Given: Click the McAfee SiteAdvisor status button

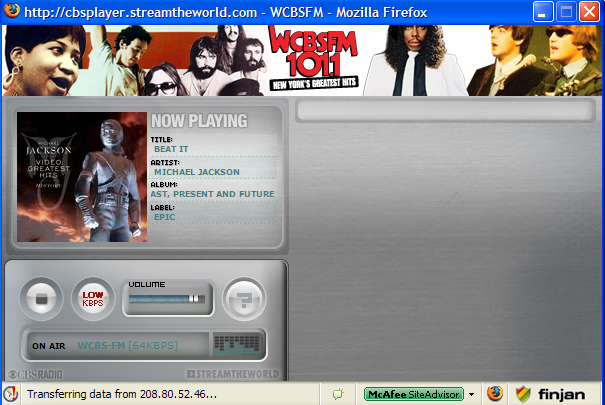Looking at the screenshot, I should (x=414, y=394).
